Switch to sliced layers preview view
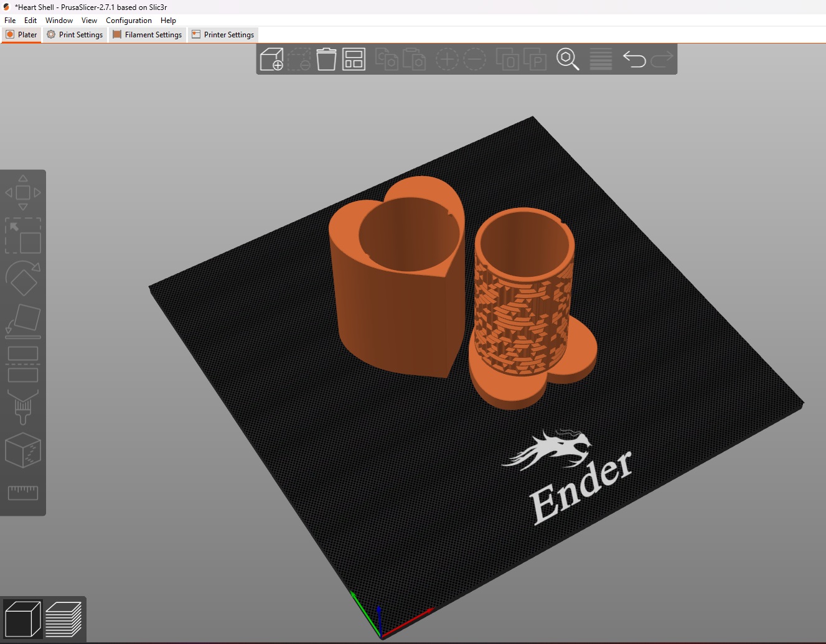The width and height of the screenshot is (826, 644). pyautogui.click(x=63, y=619)
